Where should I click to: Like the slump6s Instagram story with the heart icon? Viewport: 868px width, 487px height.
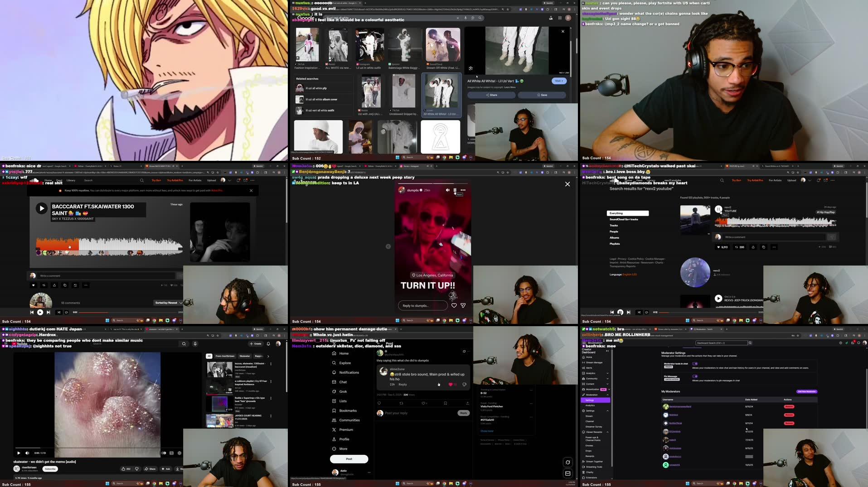coord(454,305)
